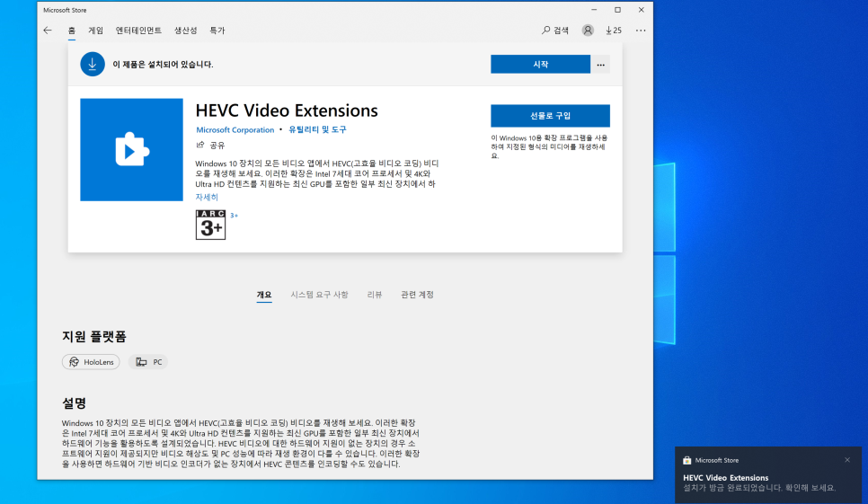The width and height of the screenshot is (868, 504).
Task: Click the small 3+ rating link
Action: point(235,216)
